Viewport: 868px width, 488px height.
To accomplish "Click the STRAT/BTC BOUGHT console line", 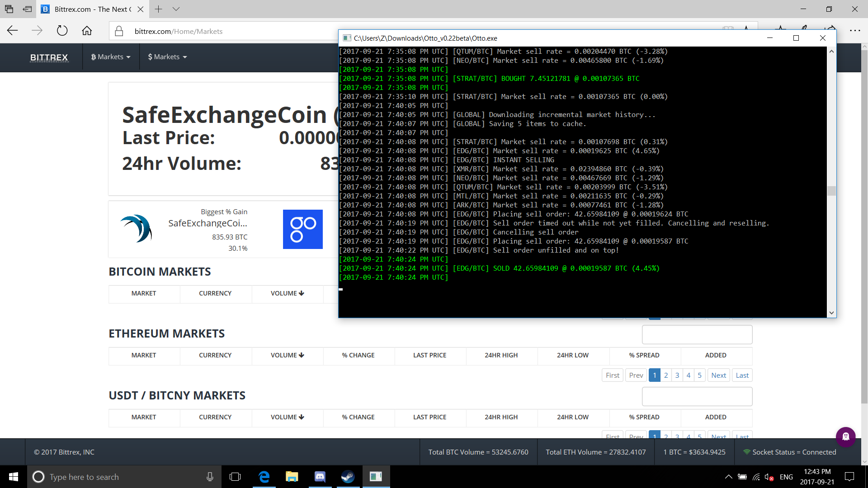I will click(x=489, y=79).
